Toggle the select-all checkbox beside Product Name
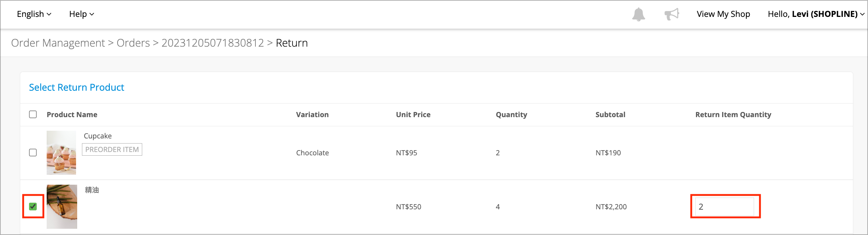This screenshot has height=235, width=868. coord(33,114)
